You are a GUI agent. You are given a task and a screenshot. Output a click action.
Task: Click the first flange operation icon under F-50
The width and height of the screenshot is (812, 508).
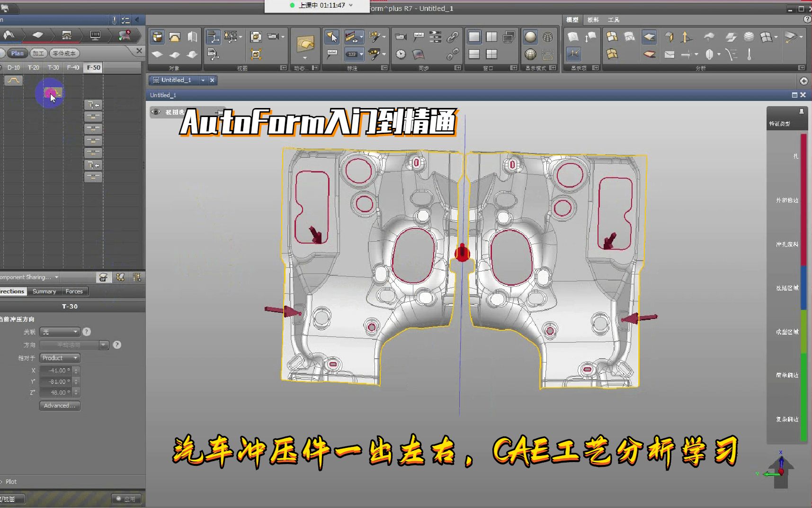(x=93, y=105)
